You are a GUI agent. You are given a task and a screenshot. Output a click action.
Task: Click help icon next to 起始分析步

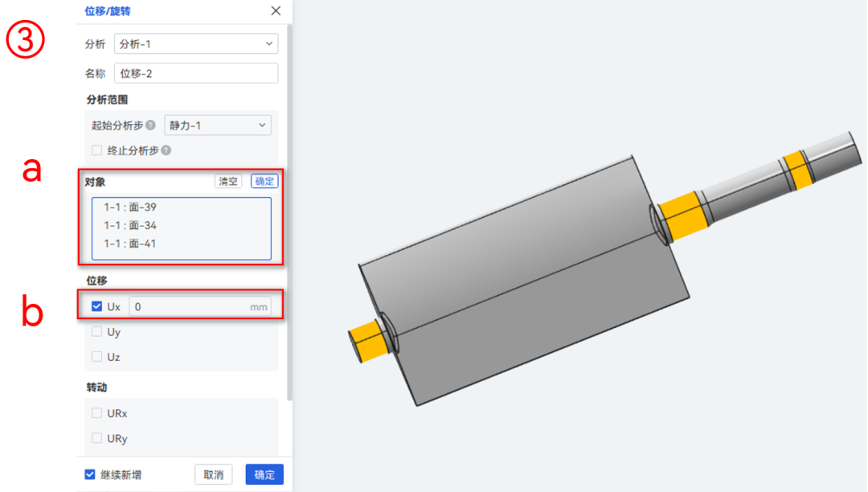click(150, 125)
